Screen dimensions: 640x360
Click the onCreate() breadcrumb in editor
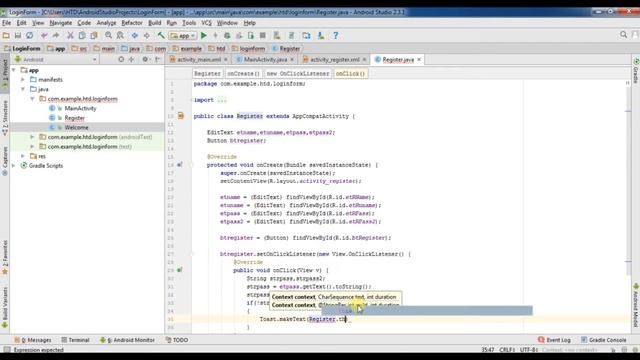click(243, 73)
